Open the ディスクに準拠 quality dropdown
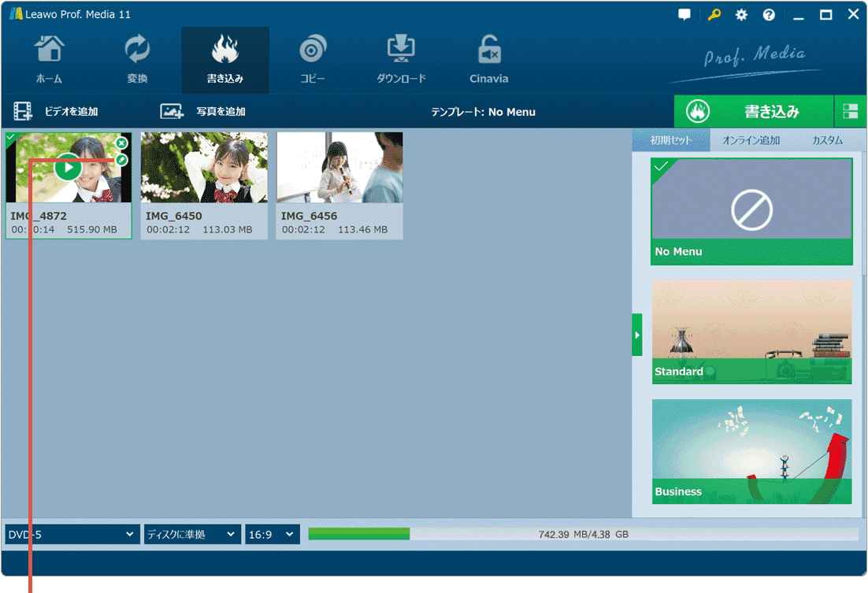 click(x=191, y=535)
